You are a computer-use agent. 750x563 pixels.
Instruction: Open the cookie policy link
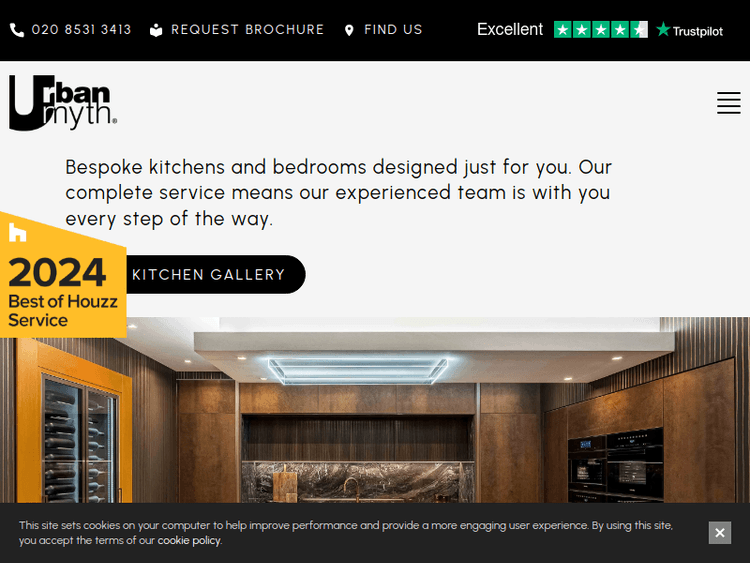pos(189,541)
